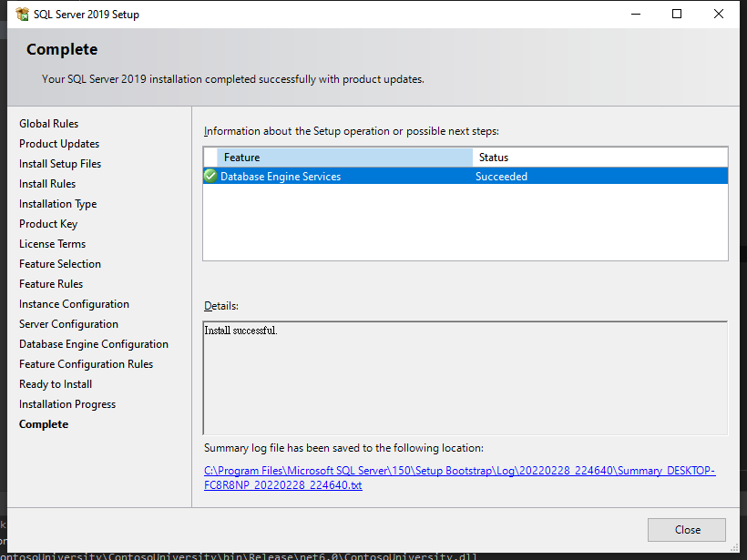Select the Global Rules step
The image size is (747, 560).
[x=49, y=124]
